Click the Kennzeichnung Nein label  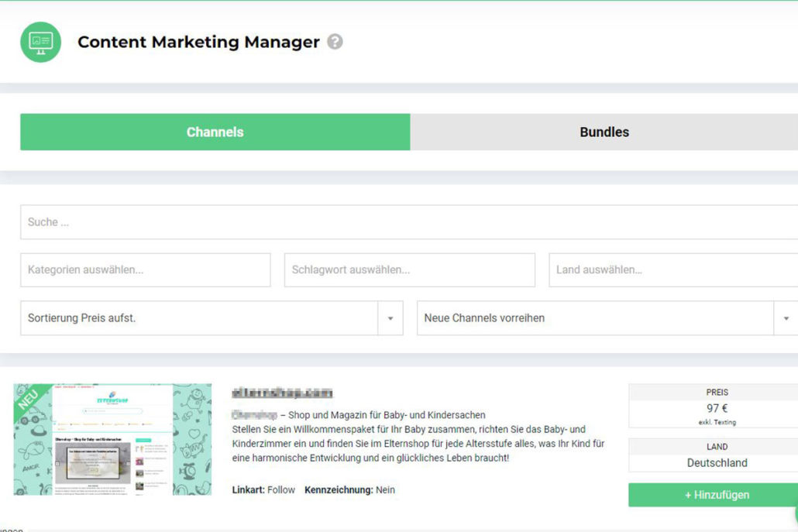click(x=349, y=489)
